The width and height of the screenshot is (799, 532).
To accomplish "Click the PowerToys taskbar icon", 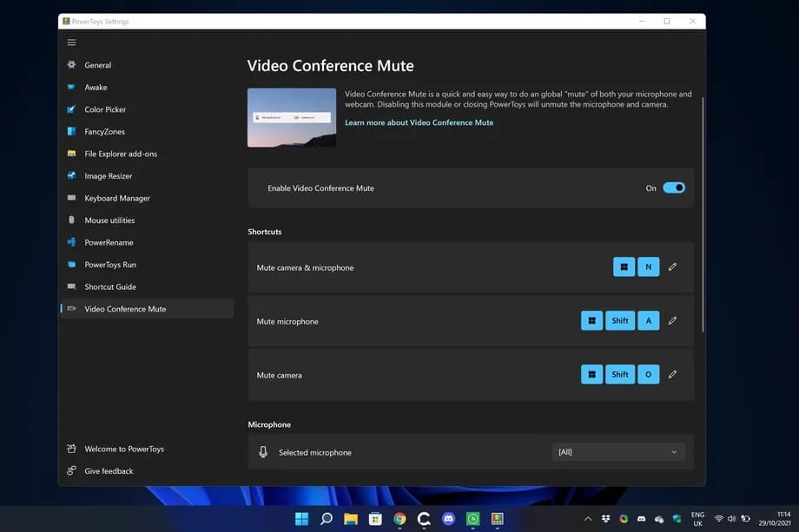I will tap(498, 519).
